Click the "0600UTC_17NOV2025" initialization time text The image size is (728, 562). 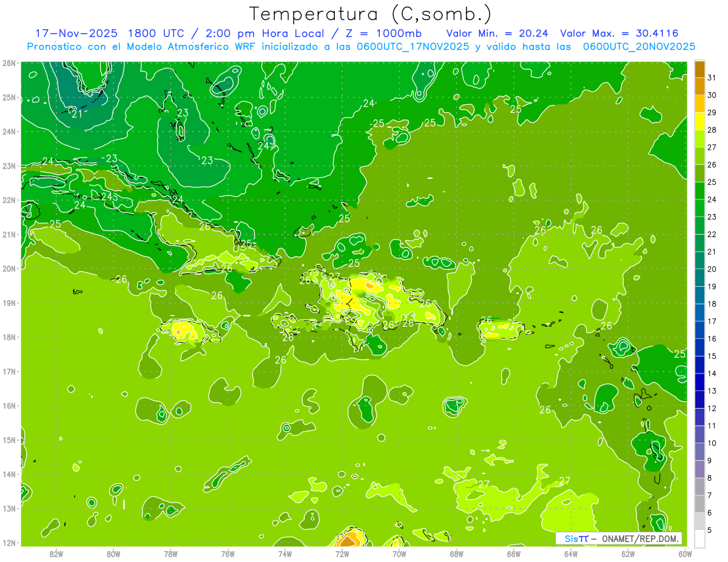[x=413, y=47]
